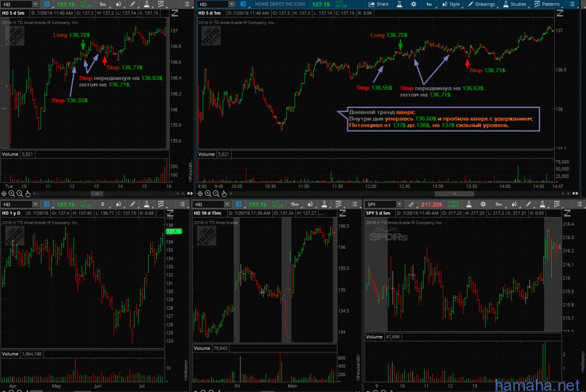The image size is (586, 392).
Task: Click flask icon next to Share
Action: (x=399, y=4)
